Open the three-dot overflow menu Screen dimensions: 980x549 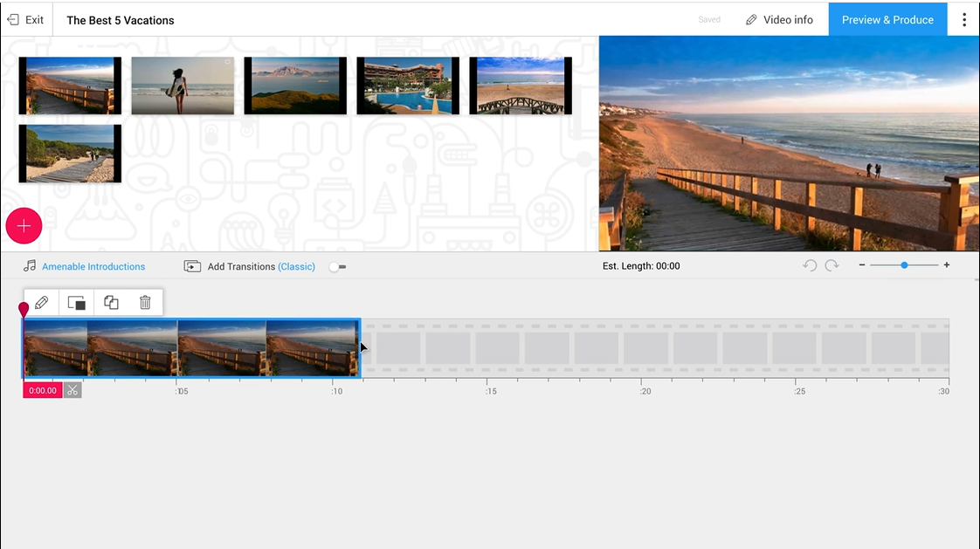pos(963,18)
